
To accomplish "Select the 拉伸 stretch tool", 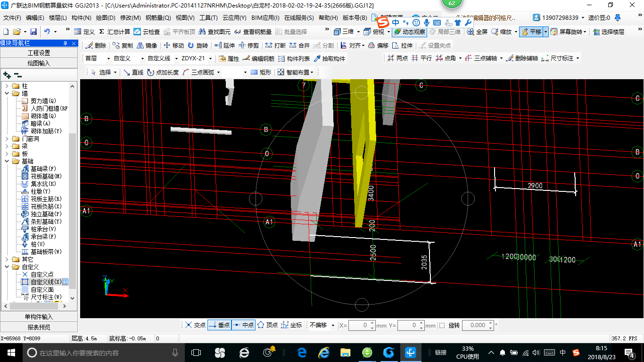I will tap(402, 45).
